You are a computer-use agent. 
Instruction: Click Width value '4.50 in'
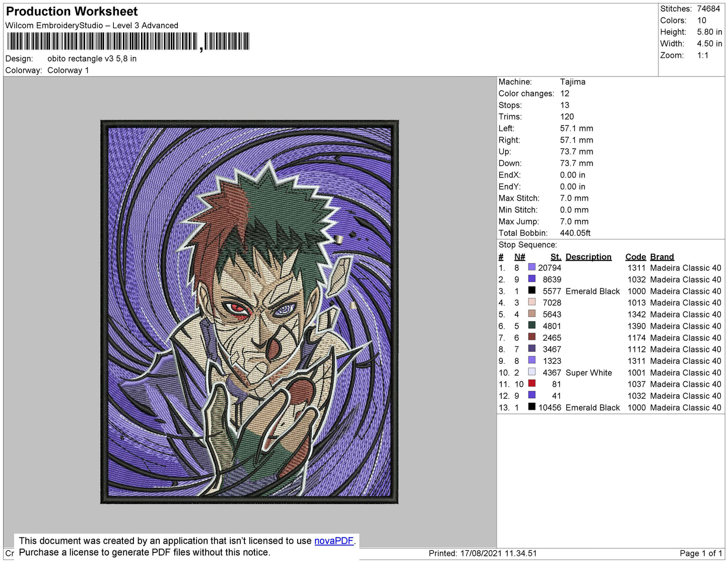(x=709, y=43)
